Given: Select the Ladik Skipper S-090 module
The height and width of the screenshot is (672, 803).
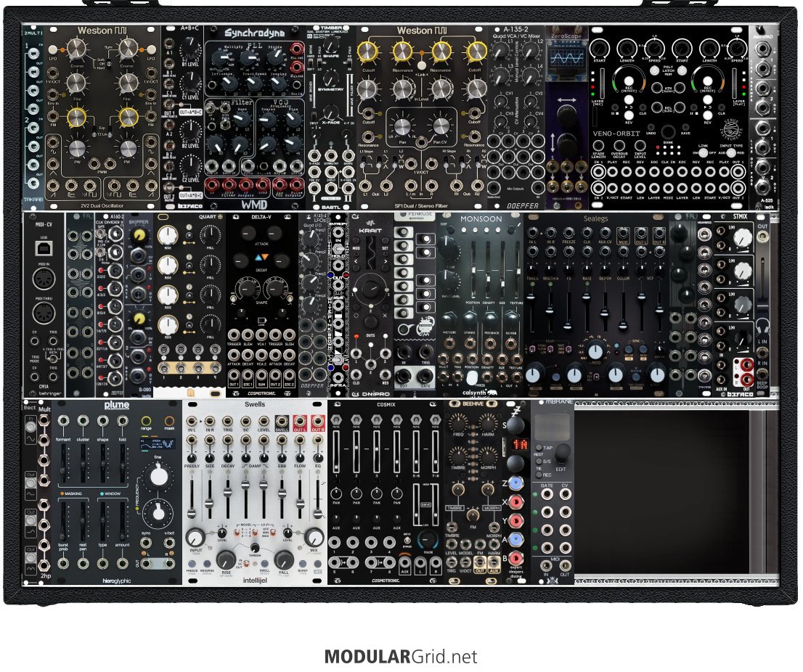Looking at the screenshot, I should (x=138, y=305).
